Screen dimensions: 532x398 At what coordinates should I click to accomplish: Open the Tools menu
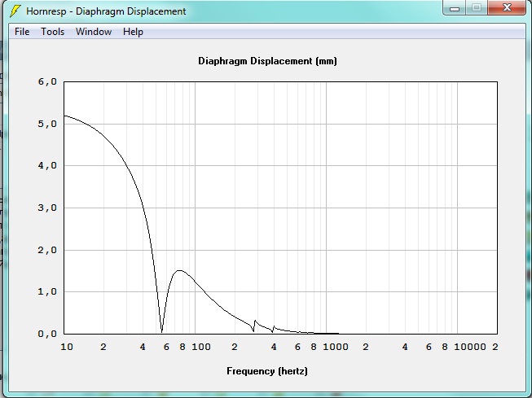pos(53,32)
